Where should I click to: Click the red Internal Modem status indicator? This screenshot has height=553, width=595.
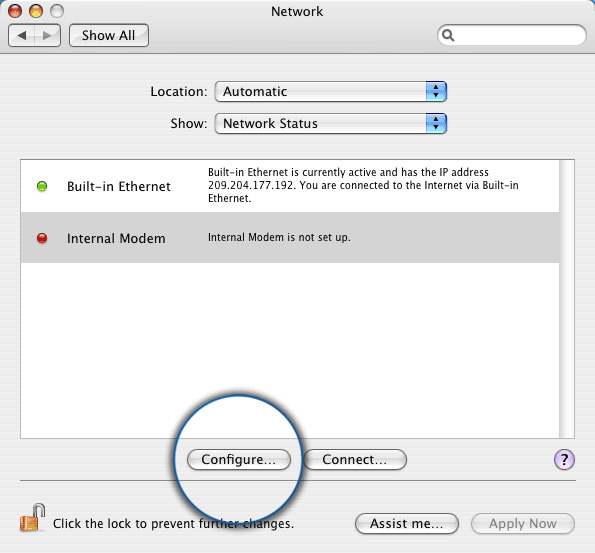pyautogui.click(x=42, y=238)
